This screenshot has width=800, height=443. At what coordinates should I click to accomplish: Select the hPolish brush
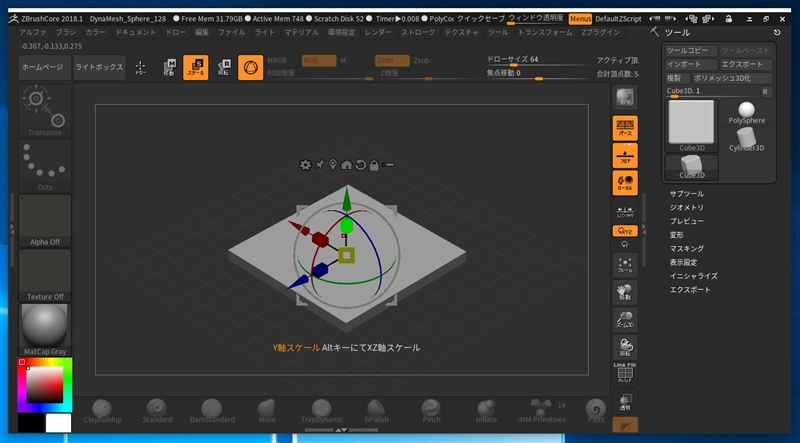[x=377, y=411]
